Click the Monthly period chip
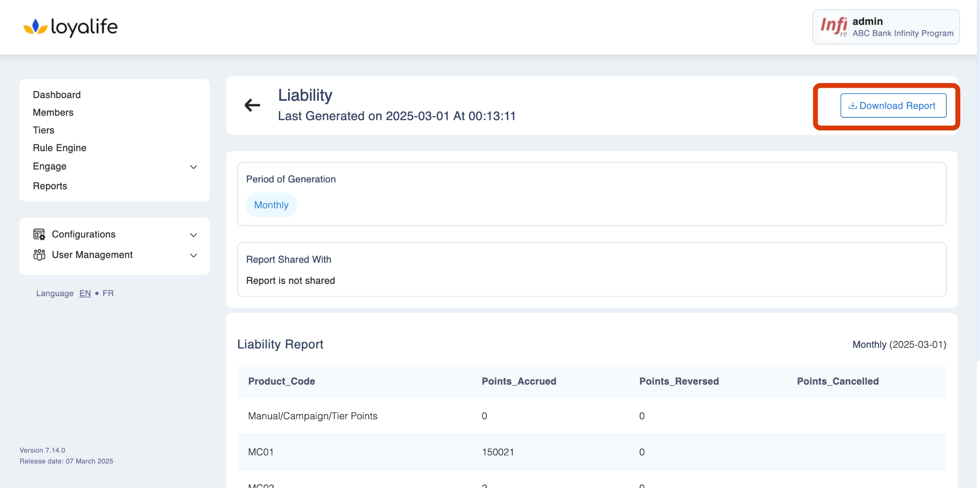This screenshot has height=488, width=980. click(271, 205)
